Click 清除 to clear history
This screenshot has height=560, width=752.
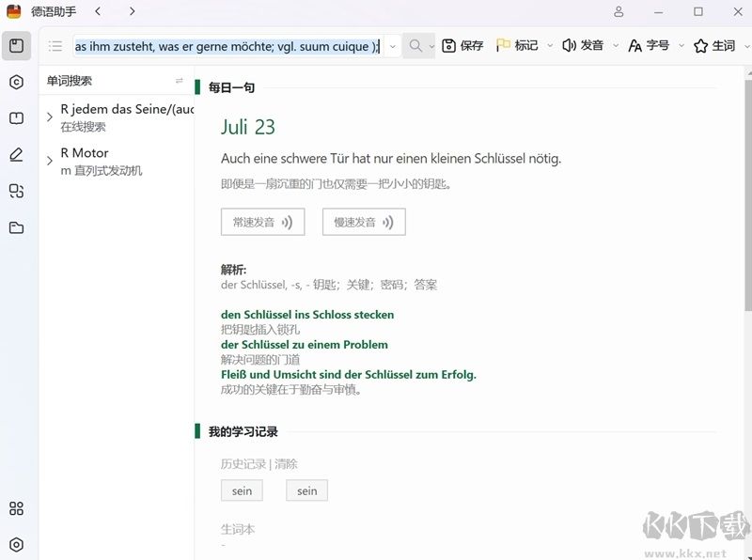(x=285, y=463)
